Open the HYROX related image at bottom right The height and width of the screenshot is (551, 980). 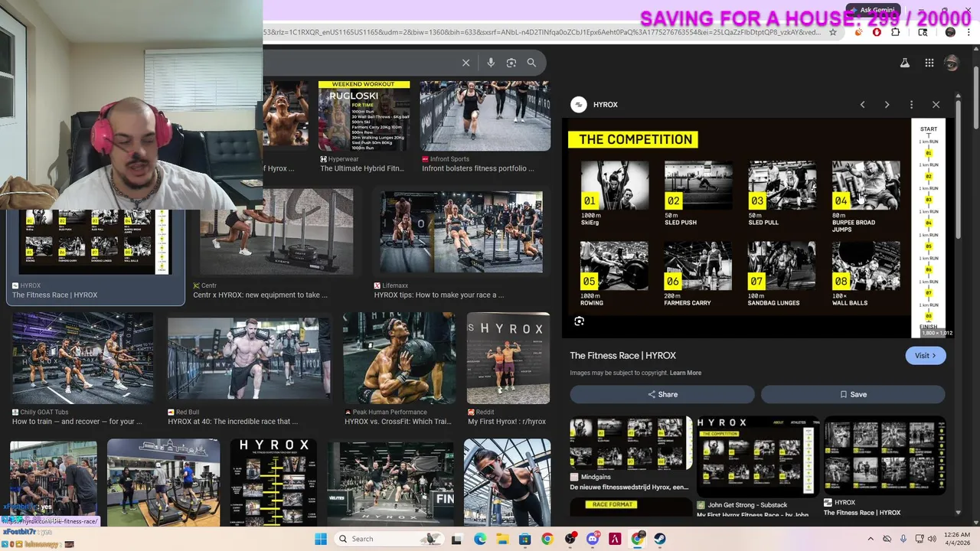click(885, 456)
